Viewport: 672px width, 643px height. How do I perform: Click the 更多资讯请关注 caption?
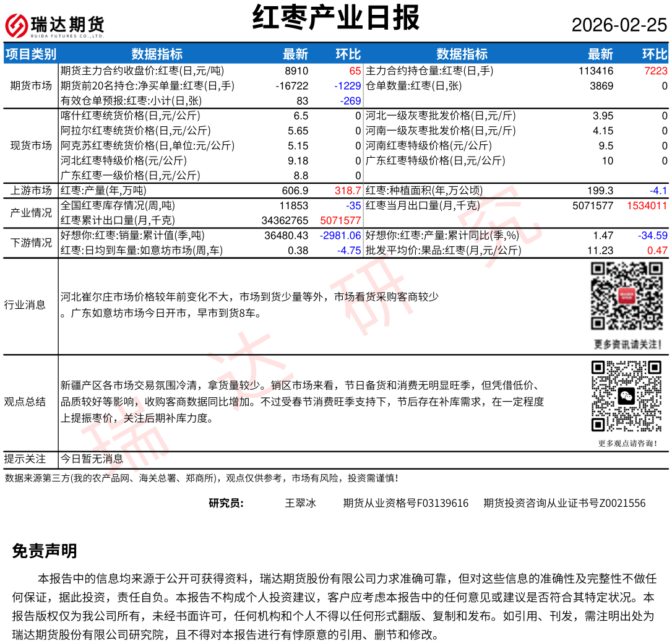click(627, 344)
